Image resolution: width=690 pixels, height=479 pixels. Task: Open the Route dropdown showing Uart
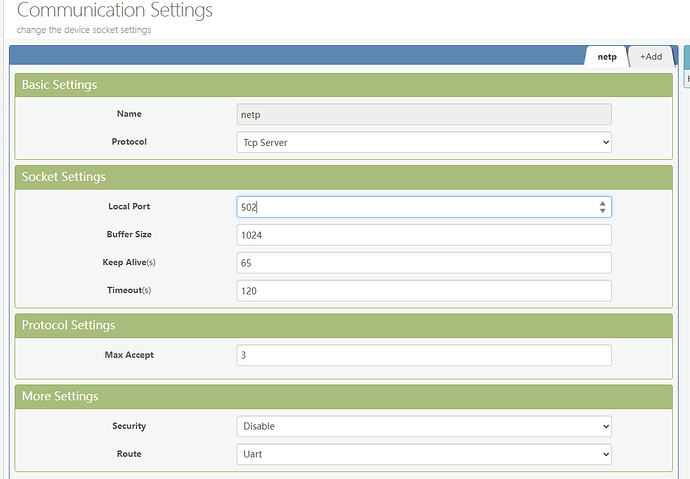pyautogui.click(x=424, y=455)
